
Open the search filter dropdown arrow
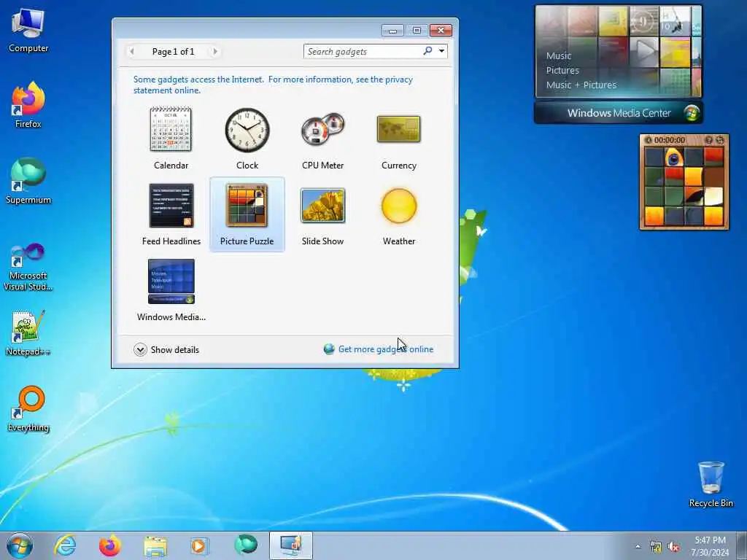(x=441, y=51)
